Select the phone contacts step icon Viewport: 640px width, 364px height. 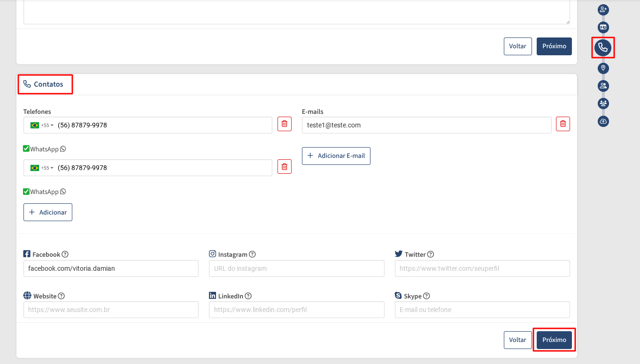tap(603, 48)
